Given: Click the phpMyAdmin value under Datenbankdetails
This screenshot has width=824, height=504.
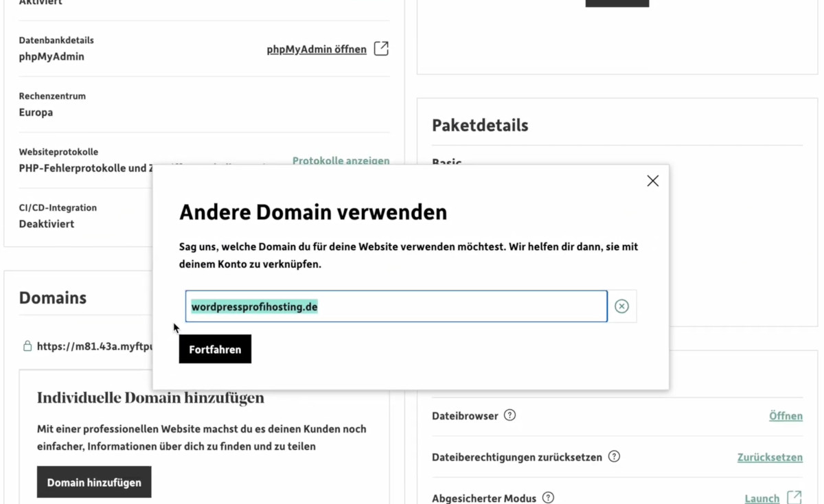Looking at the screenshot, I should pyautogui.click(x=51, y=56).
